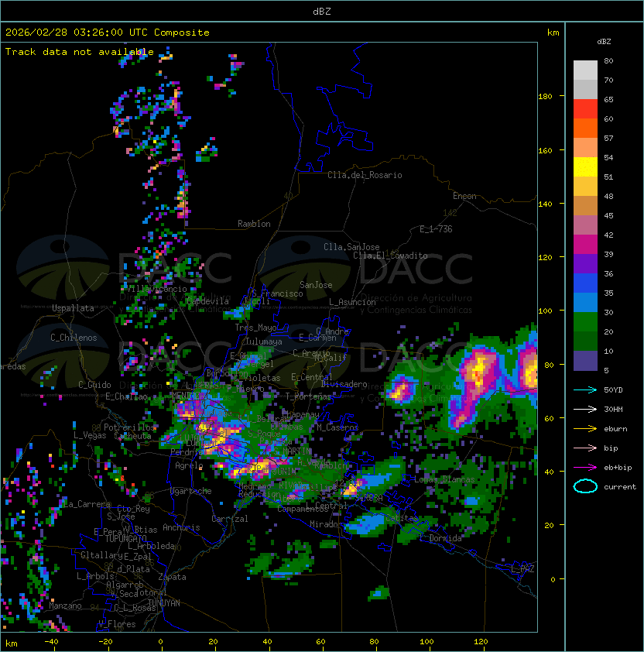Click the 'L_Asuncion' place label
This screenshot has height=652, width=644.
352,302
